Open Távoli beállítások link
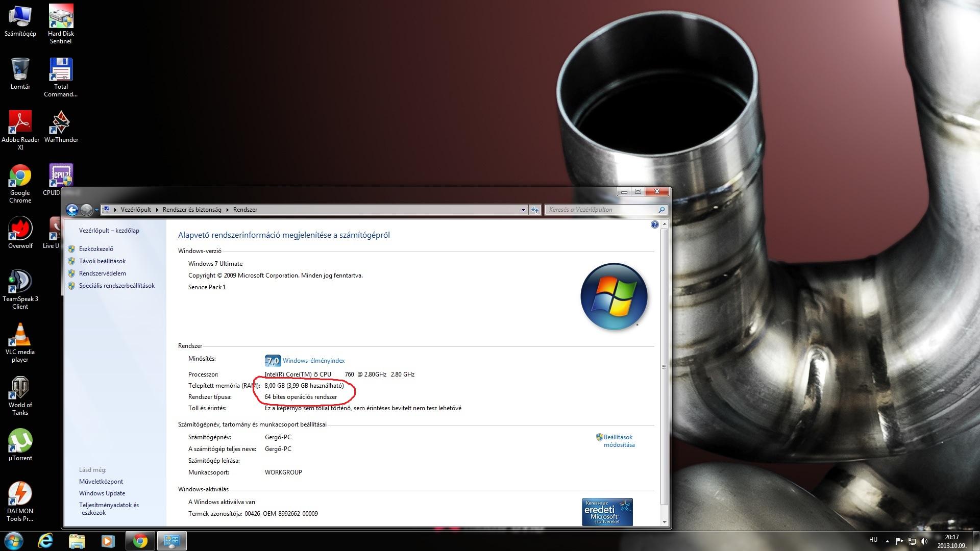 (x=102, y=261)
